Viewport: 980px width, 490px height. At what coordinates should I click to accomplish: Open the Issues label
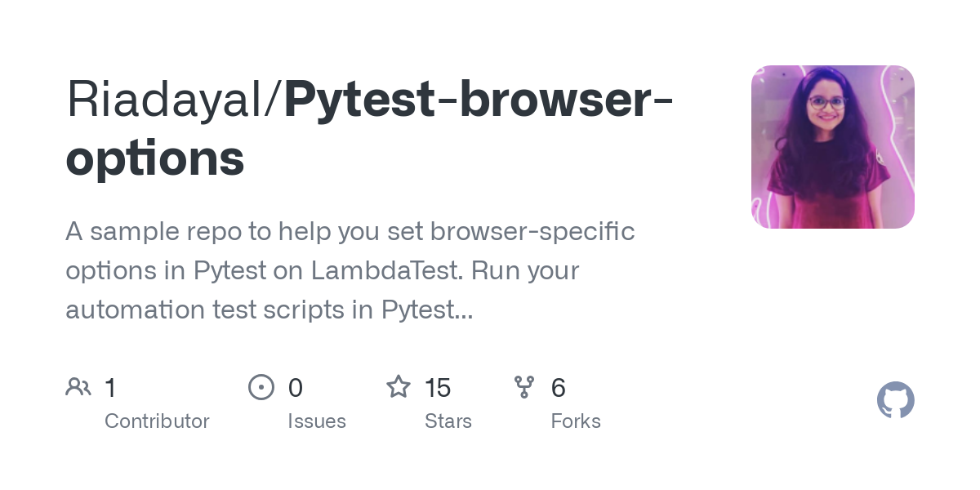pyautogui.click(x=317, y=421)
